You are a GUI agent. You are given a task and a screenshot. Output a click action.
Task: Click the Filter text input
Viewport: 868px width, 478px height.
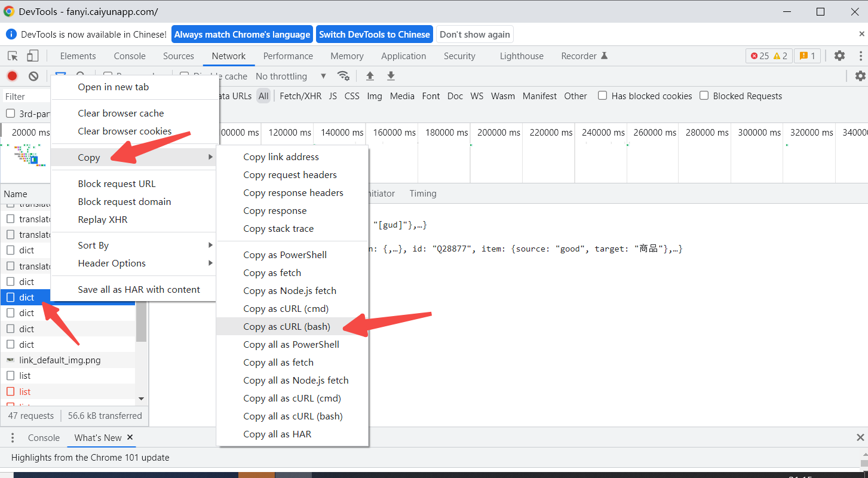tap(27, 96)
